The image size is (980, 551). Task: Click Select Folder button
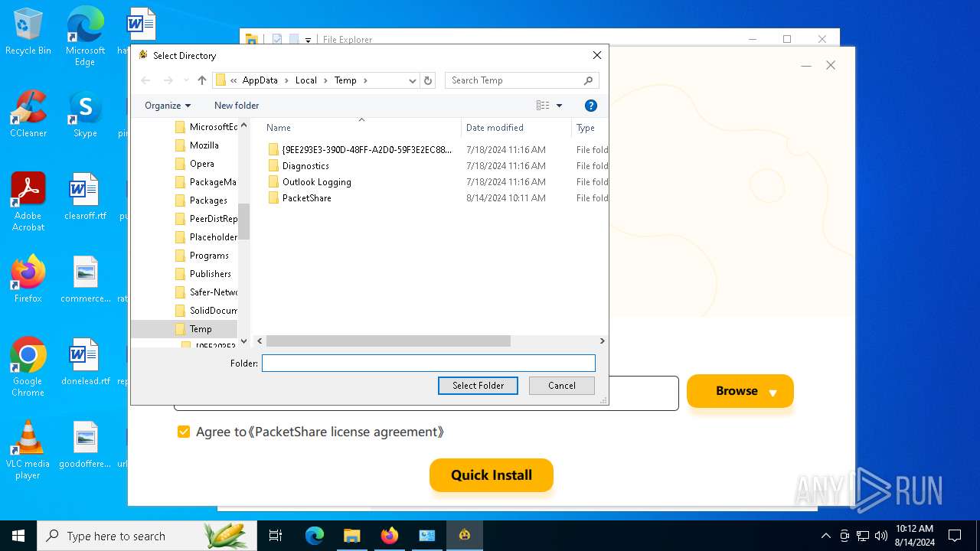coord(478,386)
